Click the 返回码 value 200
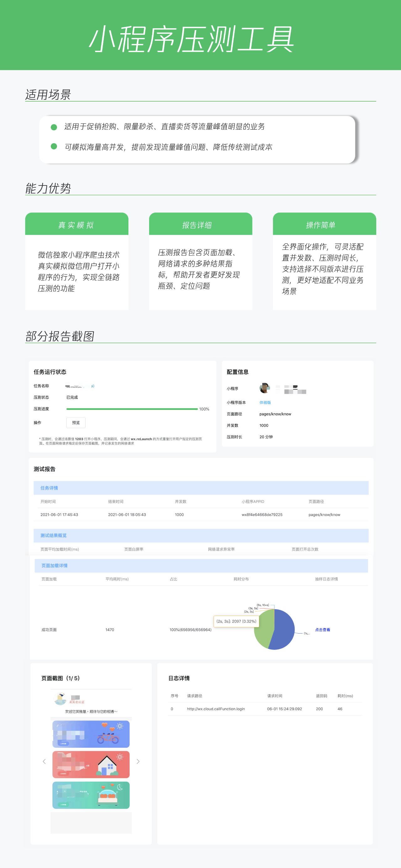 coord(319,709)
